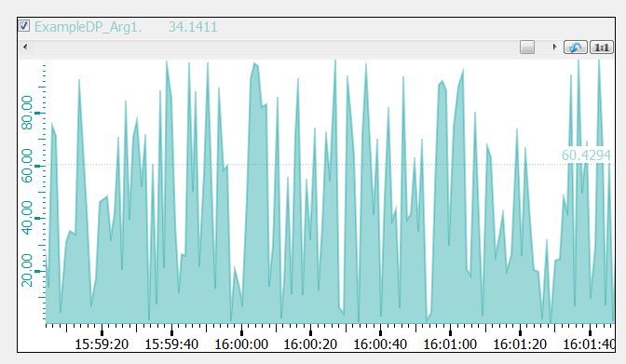Reset zoom with the 1:1 button
The height and width of the screenshot is (364, 626).
point(601,47)
